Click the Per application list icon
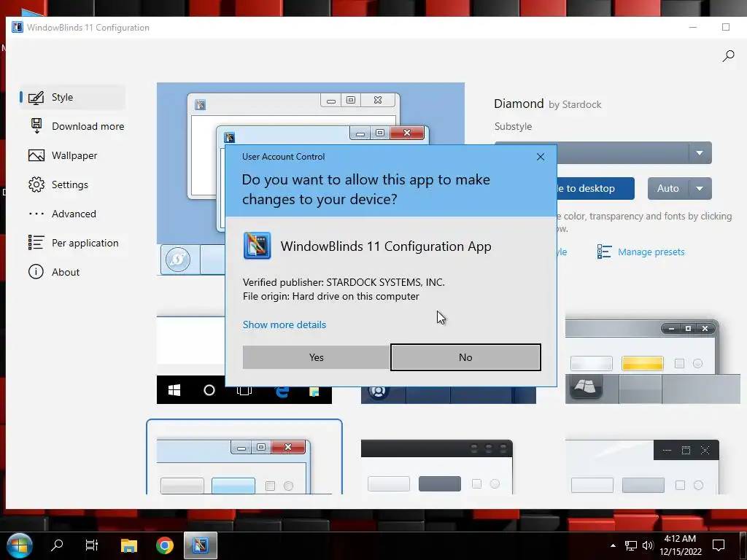This screenshot has height=560, width=747. [x=36, y=243]
